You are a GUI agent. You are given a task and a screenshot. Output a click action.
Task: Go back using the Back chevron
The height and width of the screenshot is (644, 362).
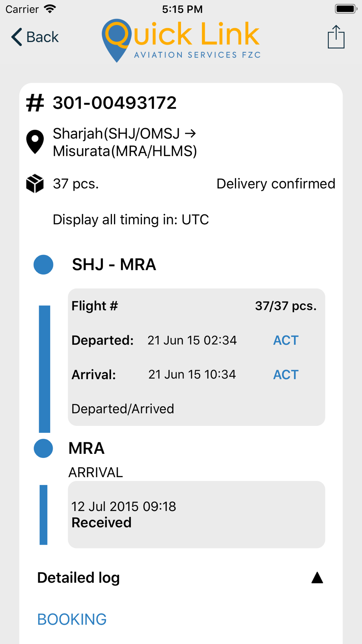(x=35, y=37)
